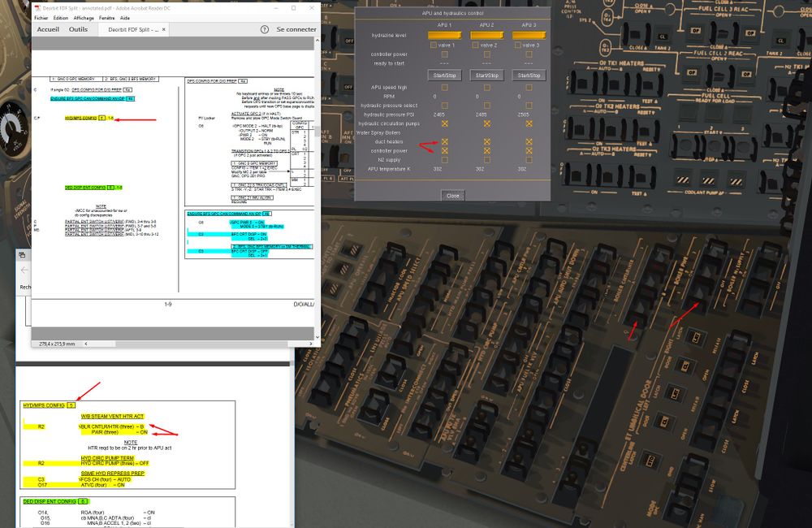Screen dimensions: 812x528
Task: Click SSME HYD REPRESS PREP heading in lower document
Action: [x=113, y=473]
